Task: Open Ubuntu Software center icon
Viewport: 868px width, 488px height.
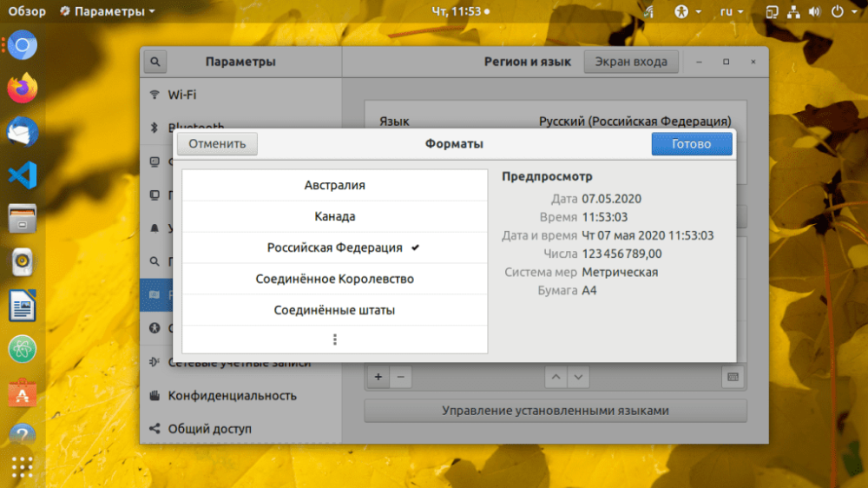Action: (23, 392)
